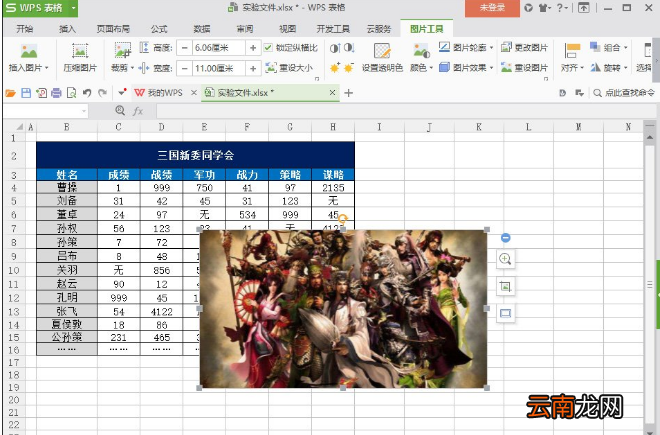Image resolution: width=660 pixels, height=435 pixels.
Task: Click the undo arrow icon
Action: [87, 93]
